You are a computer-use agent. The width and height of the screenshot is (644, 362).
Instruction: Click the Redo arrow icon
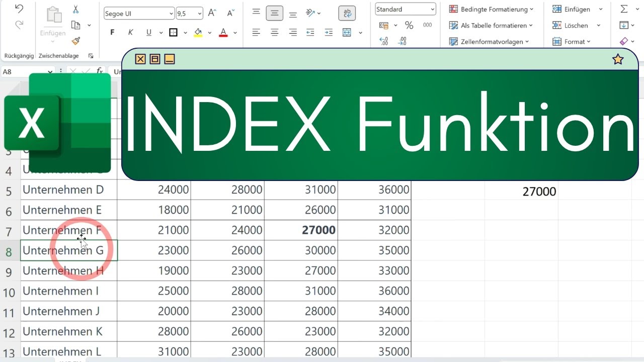coord(19,25)
